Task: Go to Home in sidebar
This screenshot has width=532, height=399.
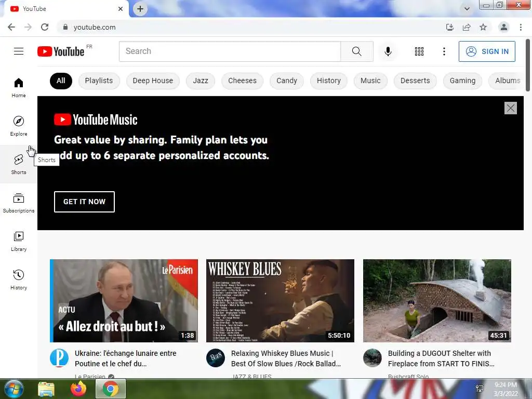Action: 19,87
